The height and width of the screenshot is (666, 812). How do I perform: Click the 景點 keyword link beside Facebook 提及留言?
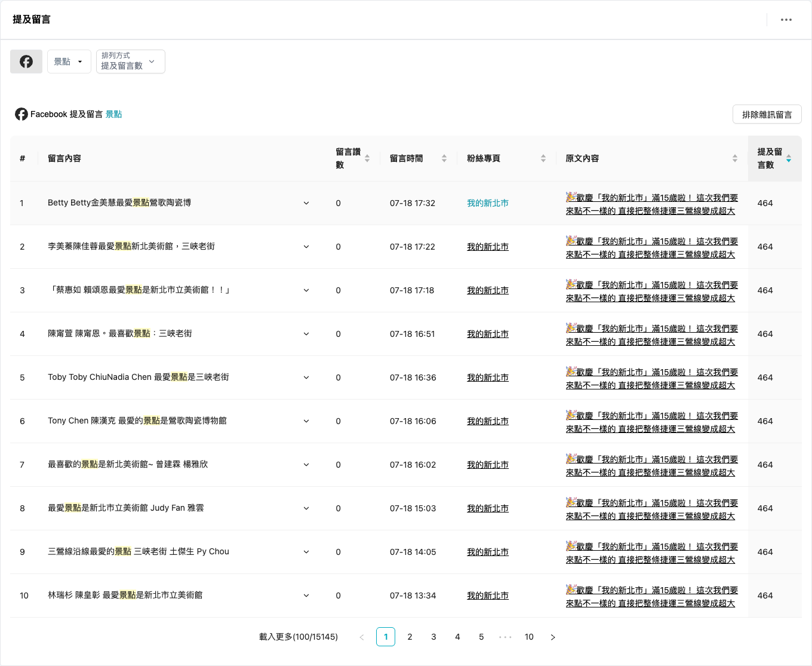113,114
